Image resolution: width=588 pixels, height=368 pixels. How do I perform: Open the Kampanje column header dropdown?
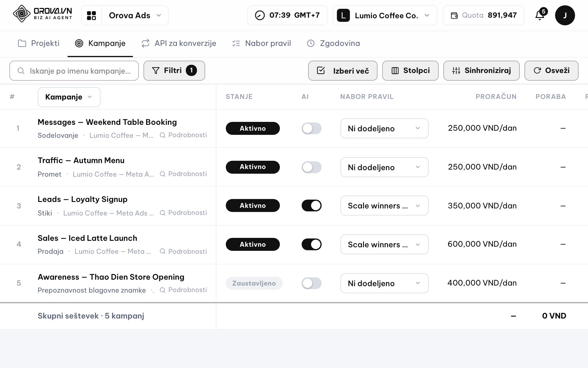pos(69,97)
